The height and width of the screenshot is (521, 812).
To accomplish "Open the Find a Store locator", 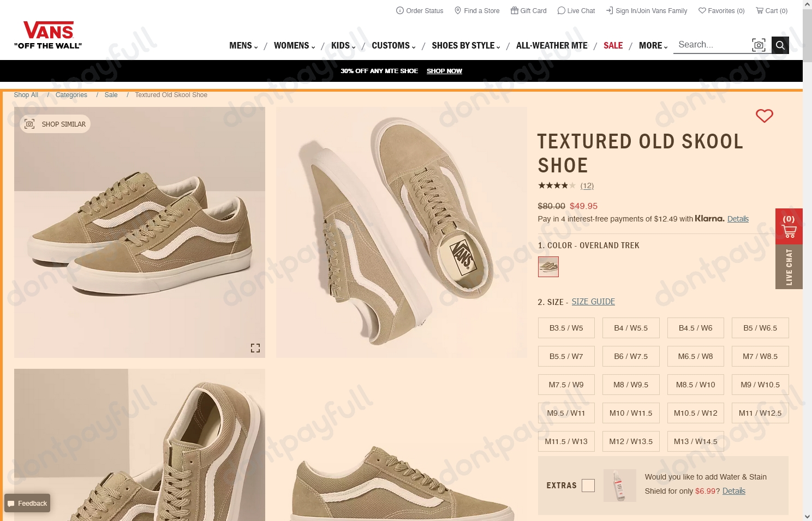I will click(x=477, y=11).
